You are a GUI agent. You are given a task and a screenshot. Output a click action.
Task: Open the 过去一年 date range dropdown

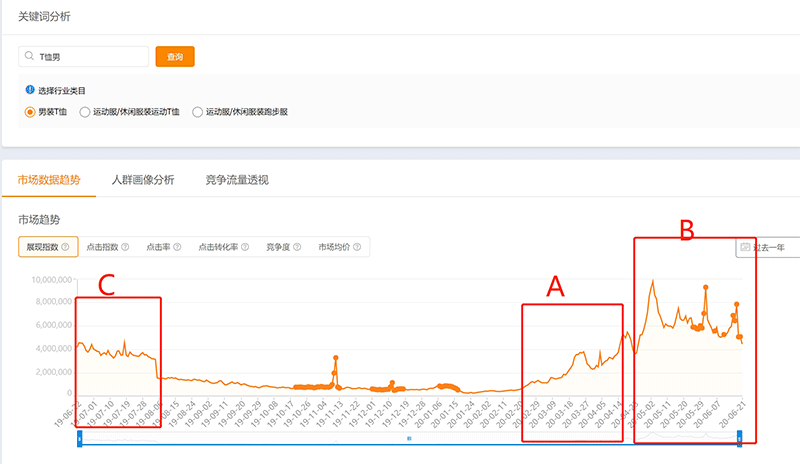767,247
